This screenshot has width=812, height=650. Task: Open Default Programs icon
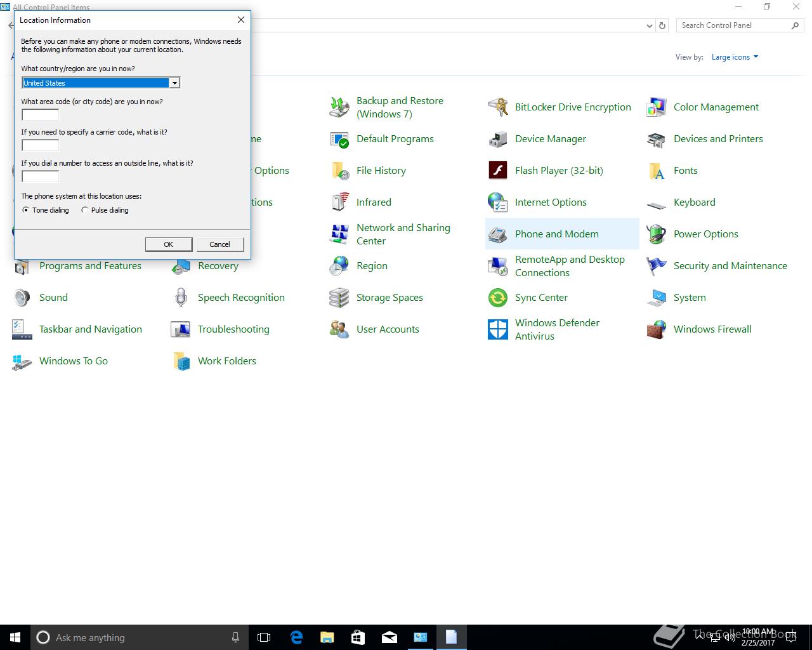tap(339, 139)
